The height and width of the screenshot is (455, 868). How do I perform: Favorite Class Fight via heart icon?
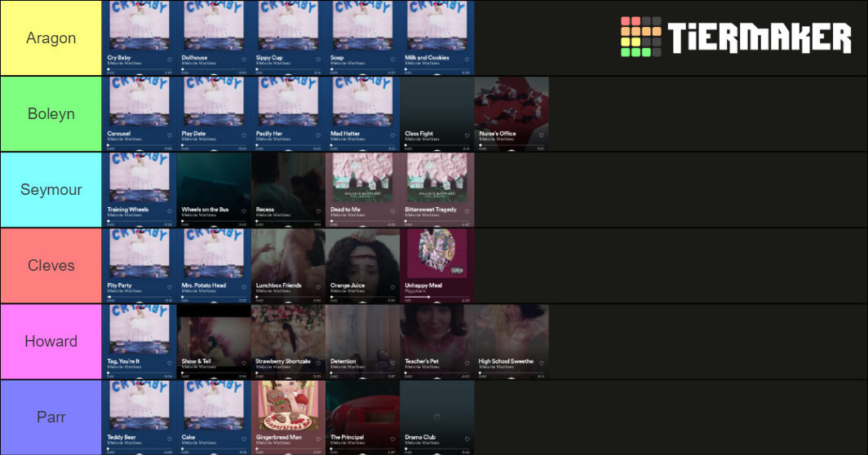[467, 135]
